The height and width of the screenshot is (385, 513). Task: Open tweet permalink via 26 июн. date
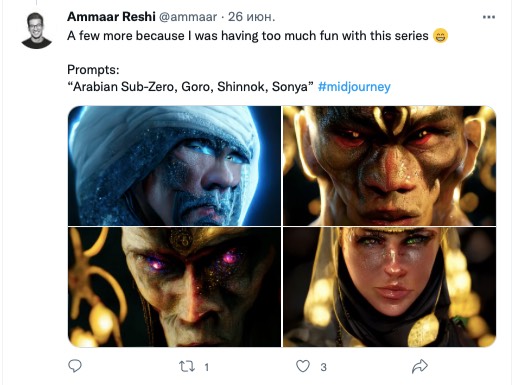tap(251, 17)
